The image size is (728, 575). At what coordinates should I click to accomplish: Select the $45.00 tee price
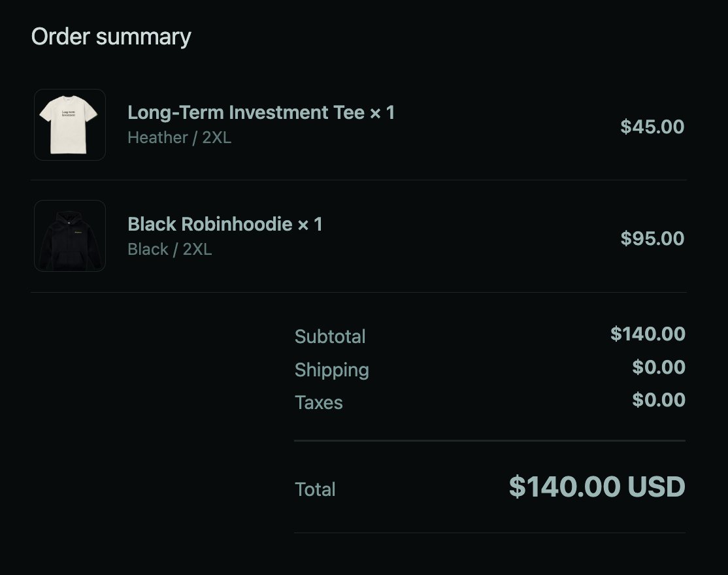(652, 126)
